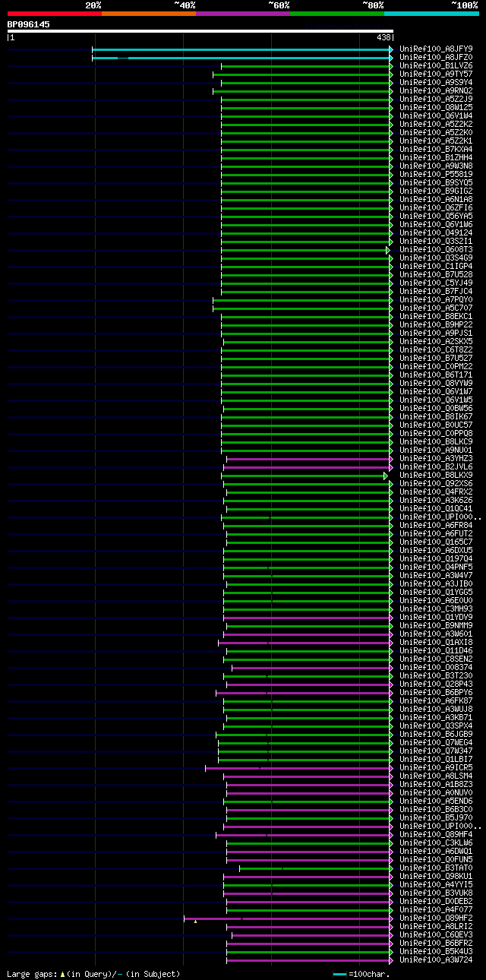The image size is (486, 980).
Task: Open the UniRef100_B3T230 hit
Action: pos(436,676)
